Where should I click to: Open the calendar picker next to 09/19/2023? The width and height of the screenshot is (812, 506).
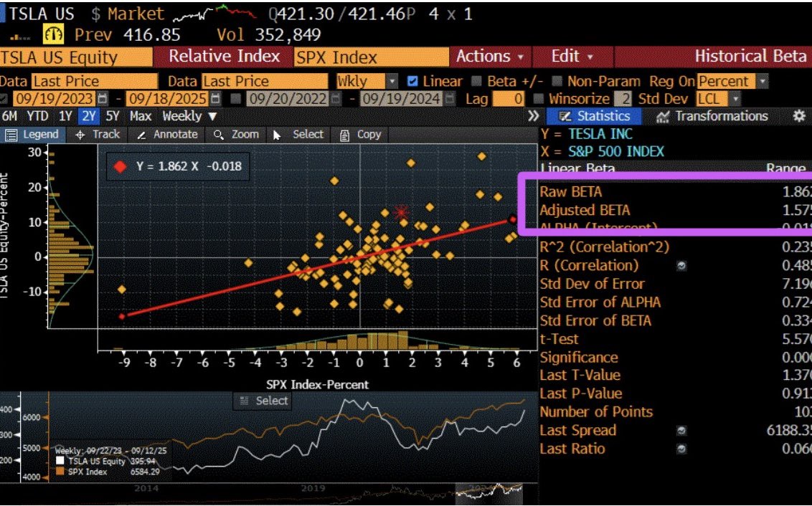click(103, 99)
